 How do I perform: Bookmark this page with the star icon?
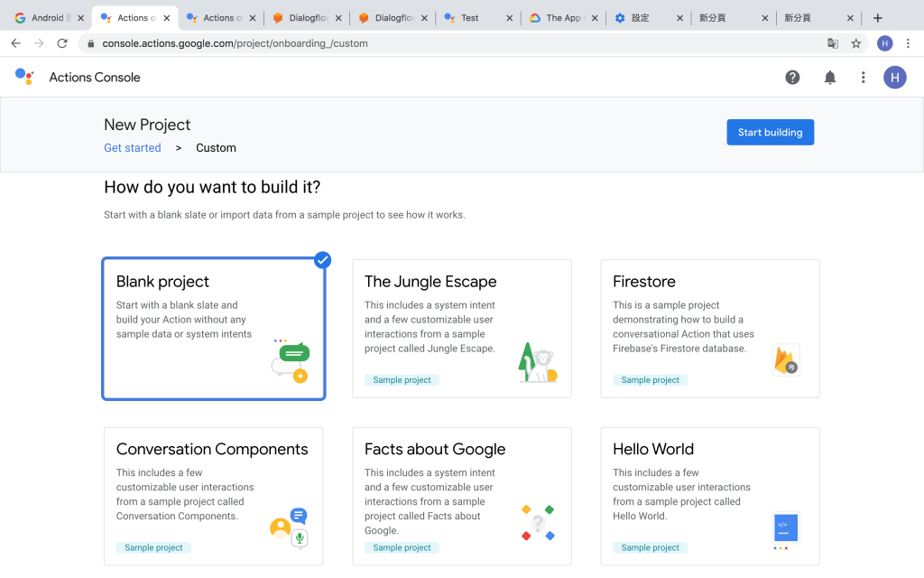[856, 43]
